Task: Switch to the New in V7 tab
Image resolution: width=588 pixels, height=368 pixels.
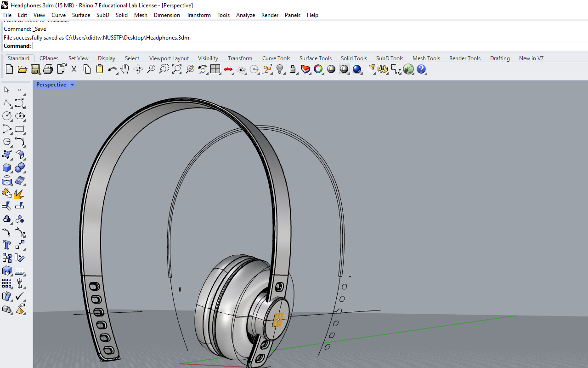Action: 531,58
